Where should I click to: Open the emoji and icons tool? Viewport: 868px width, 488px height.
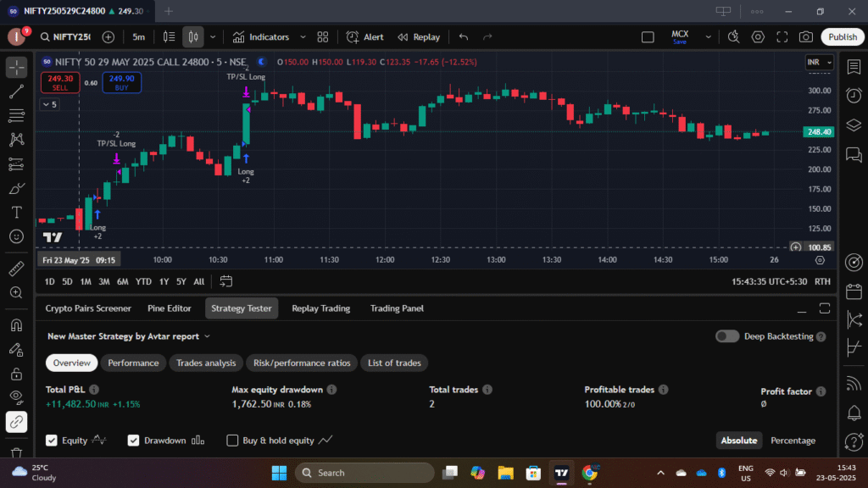tap(17, 237)
